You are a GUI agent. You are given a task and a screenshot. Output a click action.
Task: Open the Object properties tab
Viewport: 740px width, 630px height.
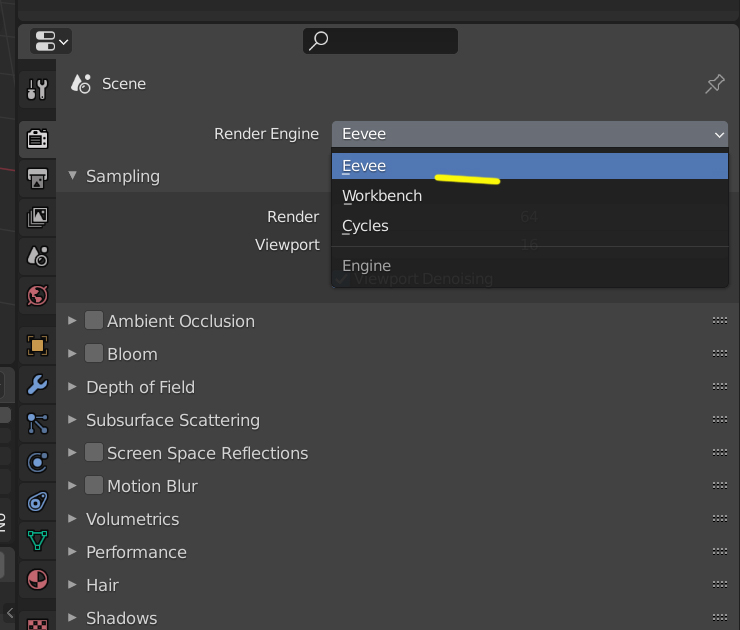(x=37, y=346)
